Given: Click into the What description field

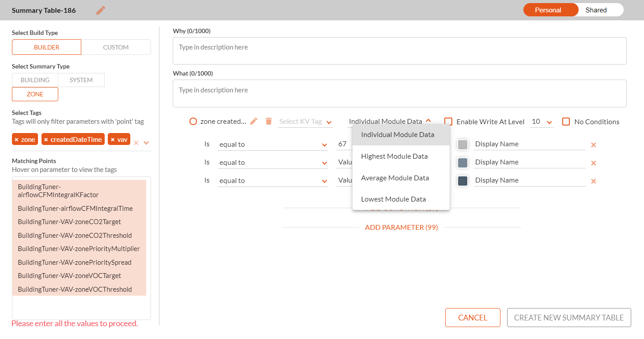Looking at the screenshot, I should click(x=400, y=93).
